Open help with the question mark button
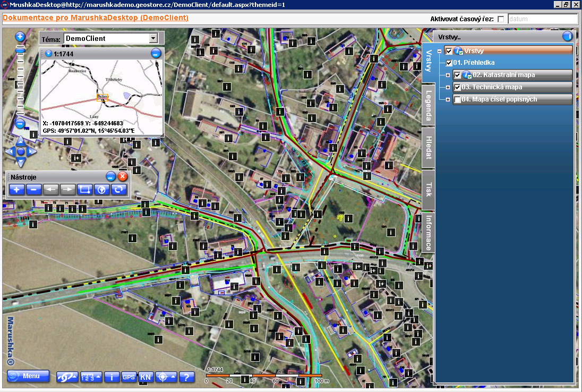 point(186,377)
